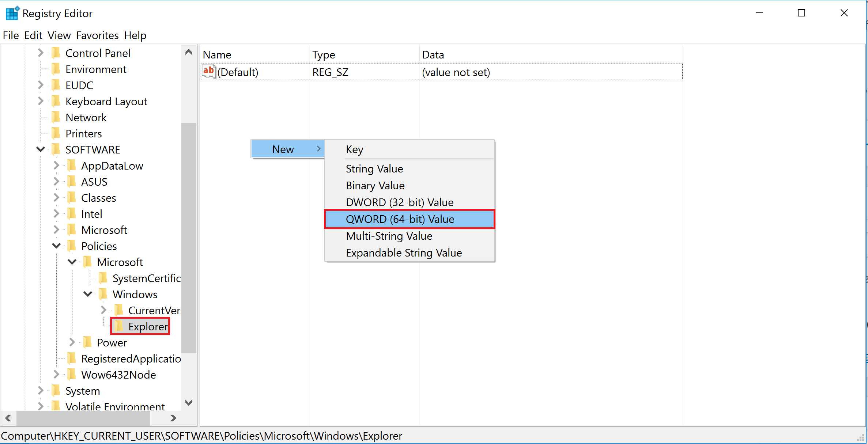The image size is (868, 444).
Task: Click the registry path in status bar
Action: point(201,436)
